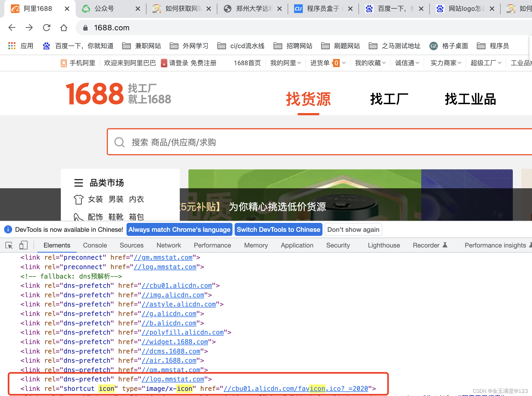532x396 pixels.
Task: Select the 找货源 search tab
Action: 308,99
